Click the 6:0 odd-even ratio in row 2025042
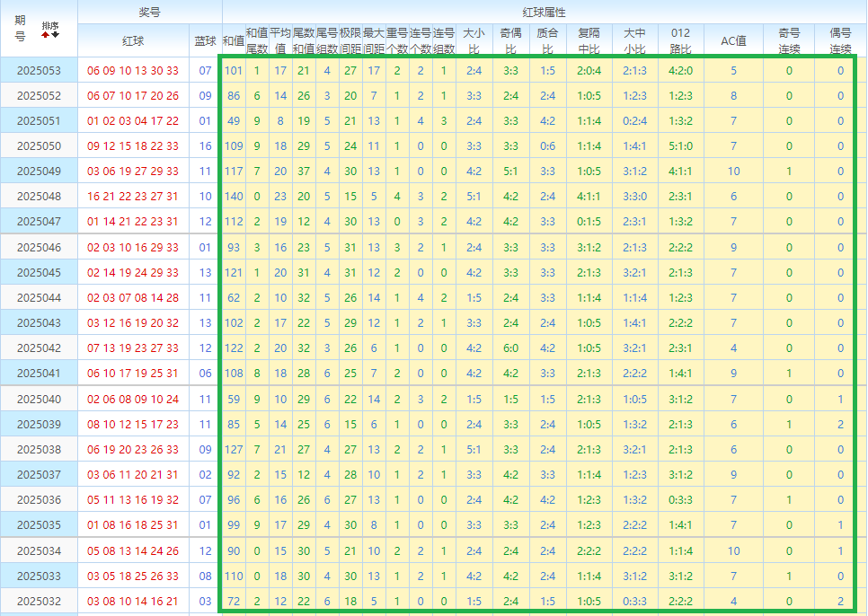 pos(511,348)
